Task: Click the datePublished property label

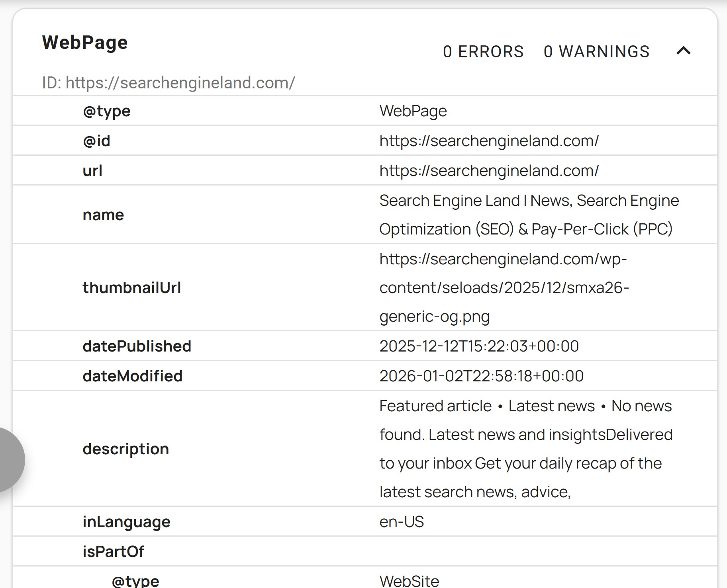Action: point(137,346)
